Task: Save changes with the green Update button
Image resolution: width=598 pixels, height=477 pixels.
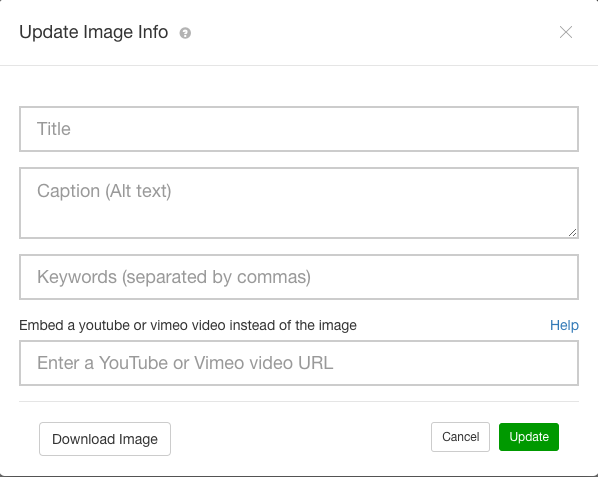Action: tap(529, 437)
